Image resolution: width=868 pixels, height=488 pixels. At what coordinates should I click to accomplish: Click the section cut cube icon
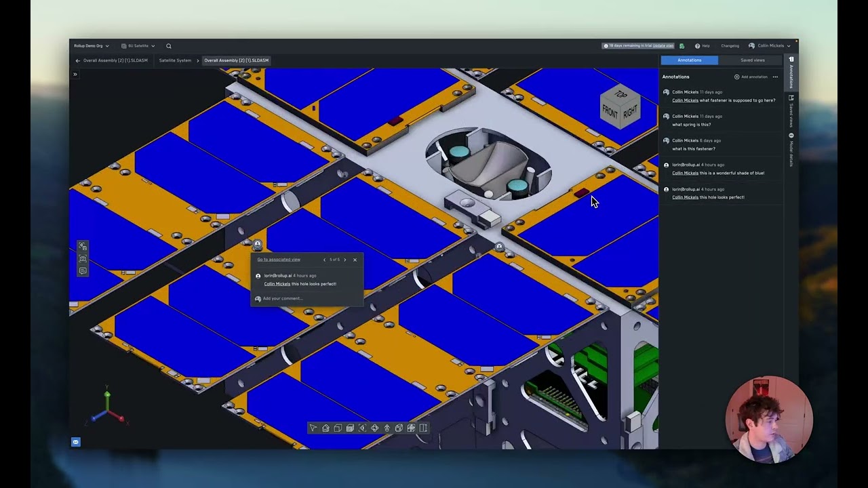[x=399, y=428]
